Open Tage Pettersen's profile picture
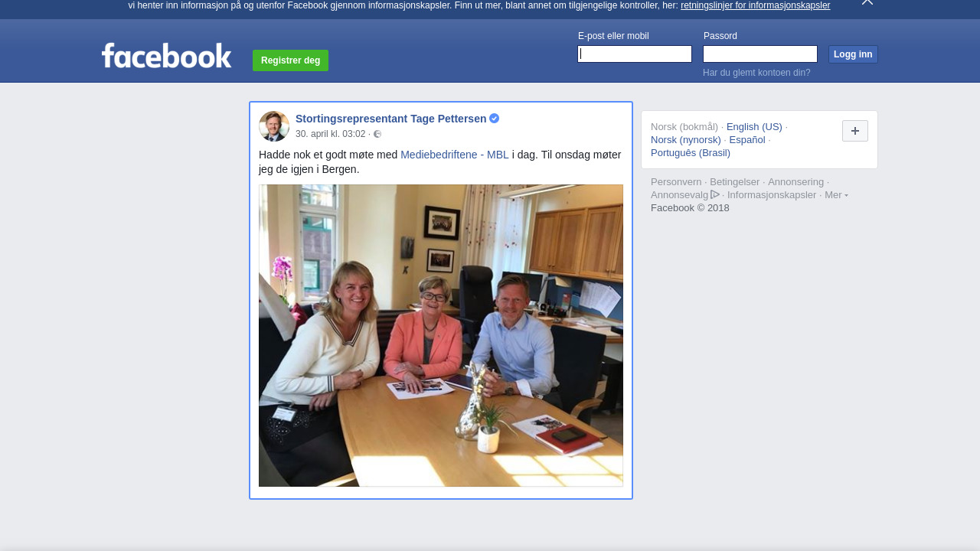 (x=274, y=126)
